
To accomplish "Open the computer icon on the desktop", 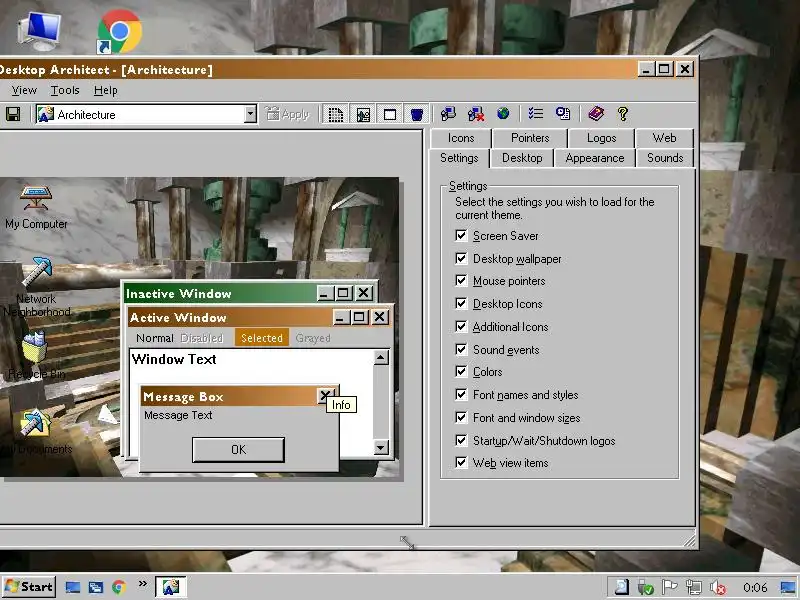I will 39,30.
